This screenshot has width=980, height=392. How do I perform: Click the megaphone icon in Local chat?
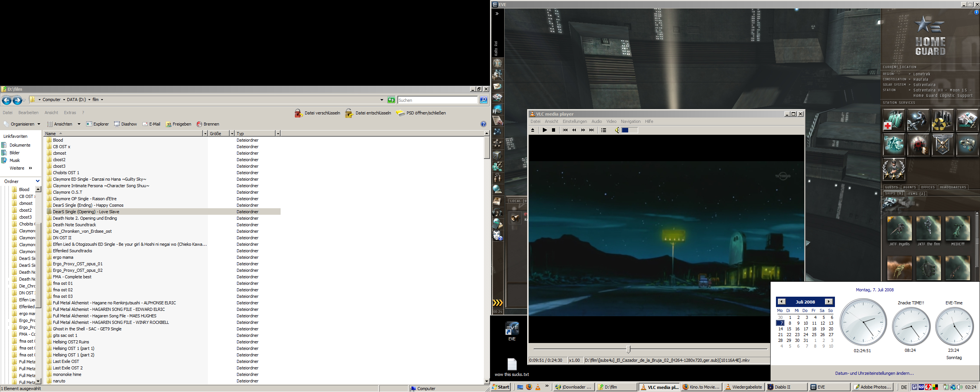click(515, 218)
